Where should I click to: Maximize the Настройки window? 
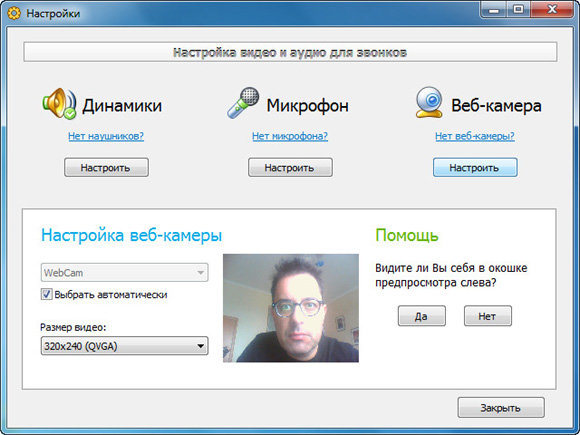pyautogui.click(x=519, y=10)
